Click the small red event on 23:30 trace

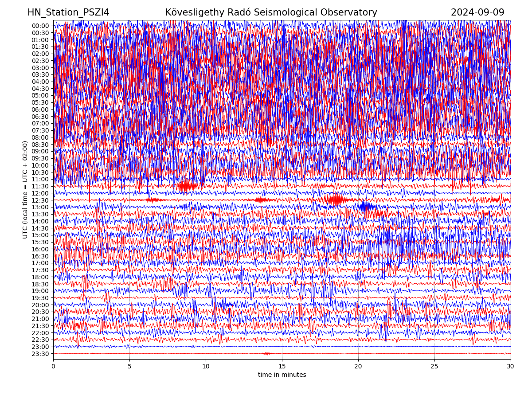point(267,353)
